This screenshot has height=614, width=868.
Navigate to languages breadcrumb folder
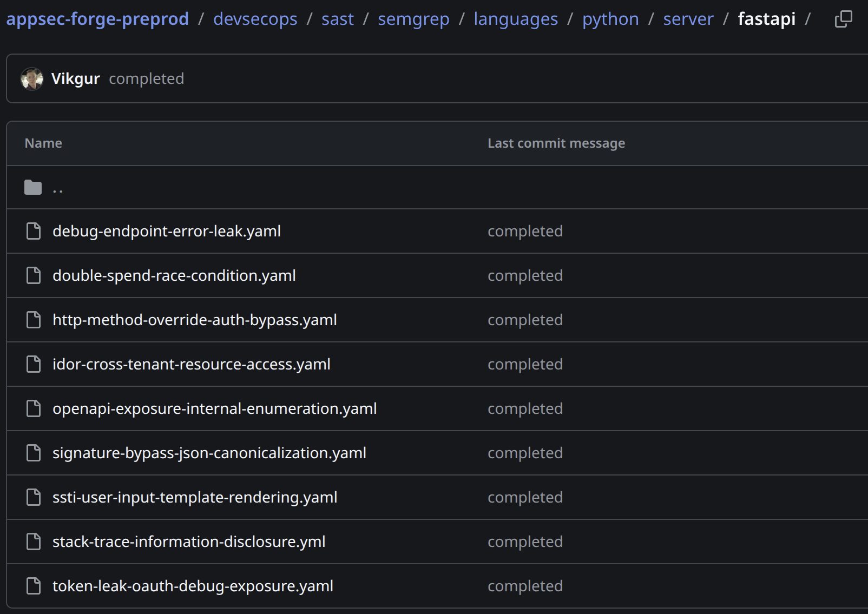click(x=516, y=19)
